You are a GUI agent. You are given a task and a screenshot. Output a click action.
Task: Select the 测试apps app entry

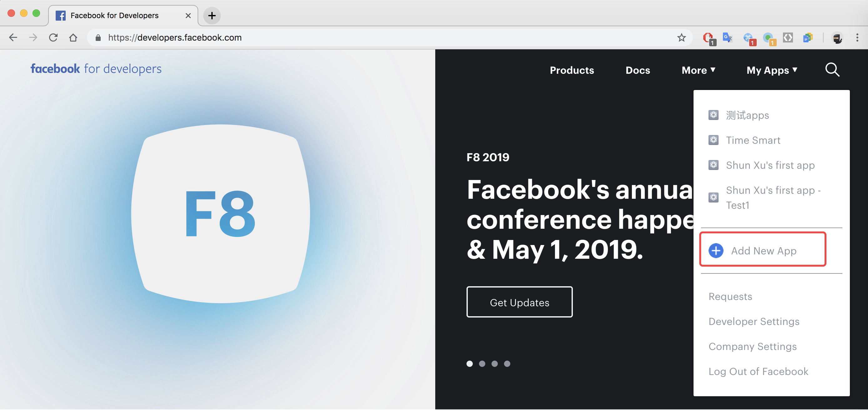tap(747, 116)
